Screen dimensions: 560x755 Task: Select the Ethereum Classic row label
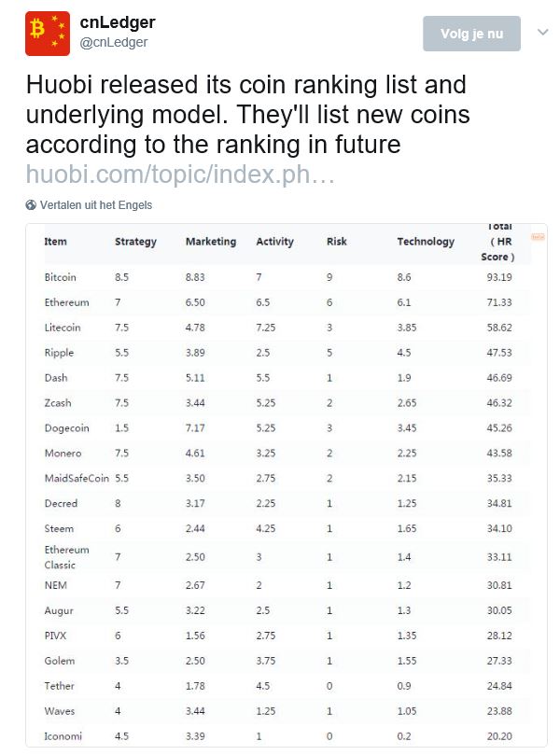(x=66, y=557)
